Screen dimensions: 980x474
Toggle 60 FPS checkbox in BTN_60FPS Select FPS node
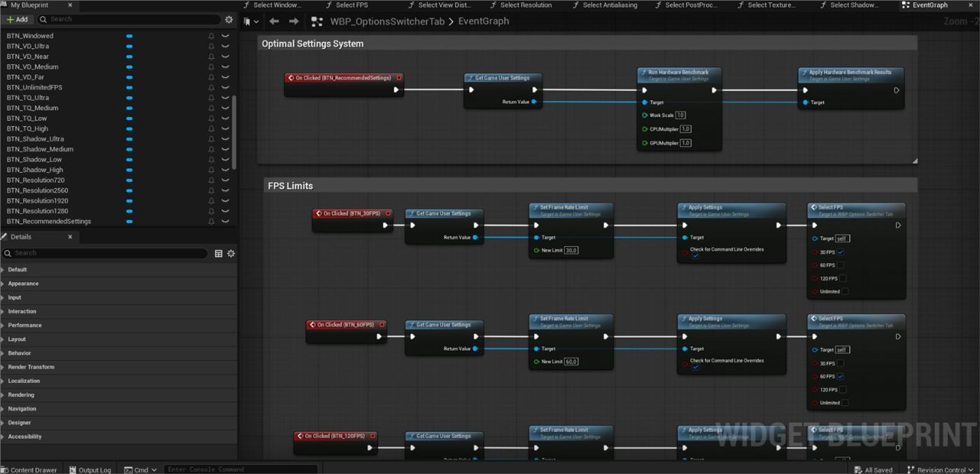(840, 377)
